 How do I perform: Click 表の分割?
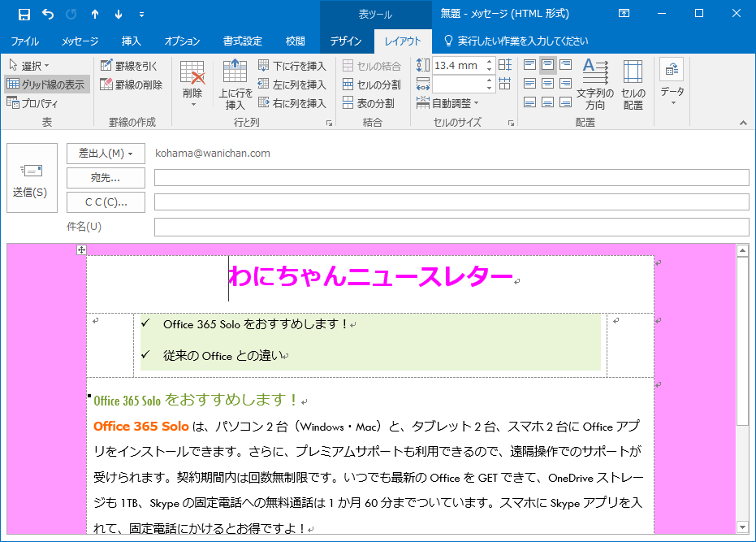click(369, 103)
